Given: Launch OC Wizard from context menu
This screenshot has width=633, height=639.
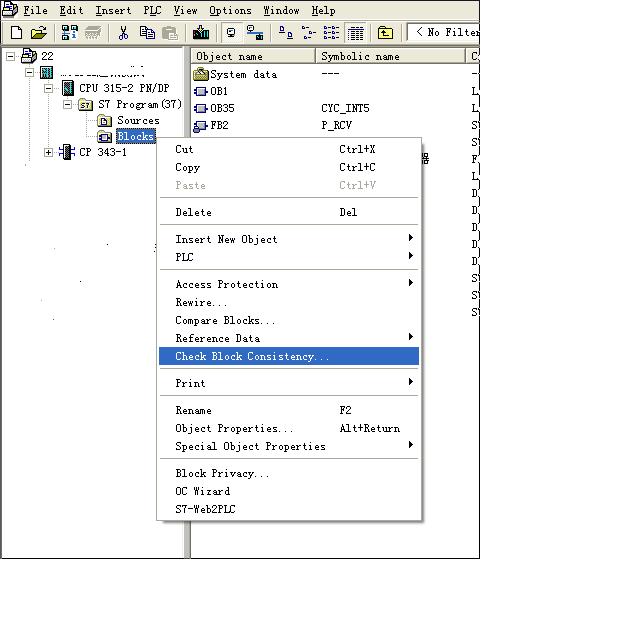Looking at the screenshot, I should [x=289, y=491].
